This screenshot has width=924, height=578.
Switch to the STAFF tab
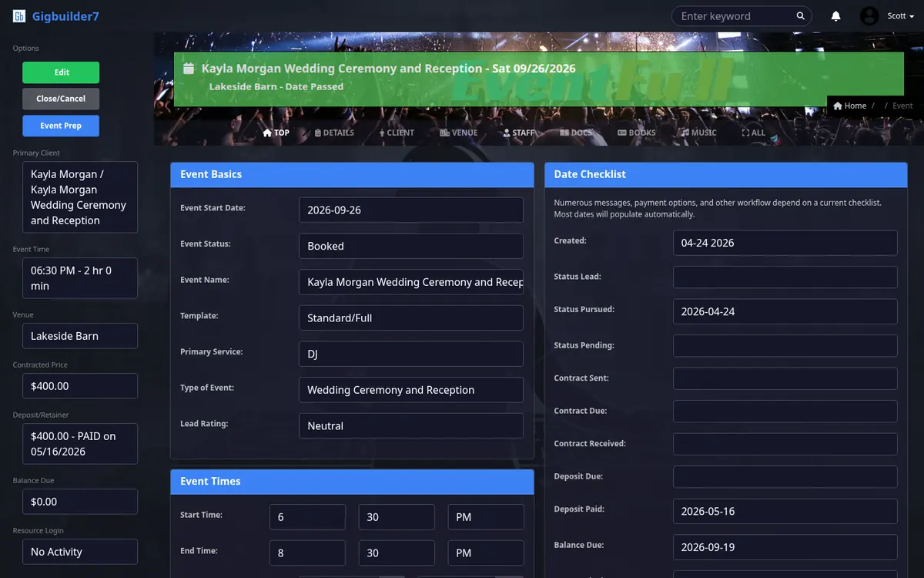(519, 133)
